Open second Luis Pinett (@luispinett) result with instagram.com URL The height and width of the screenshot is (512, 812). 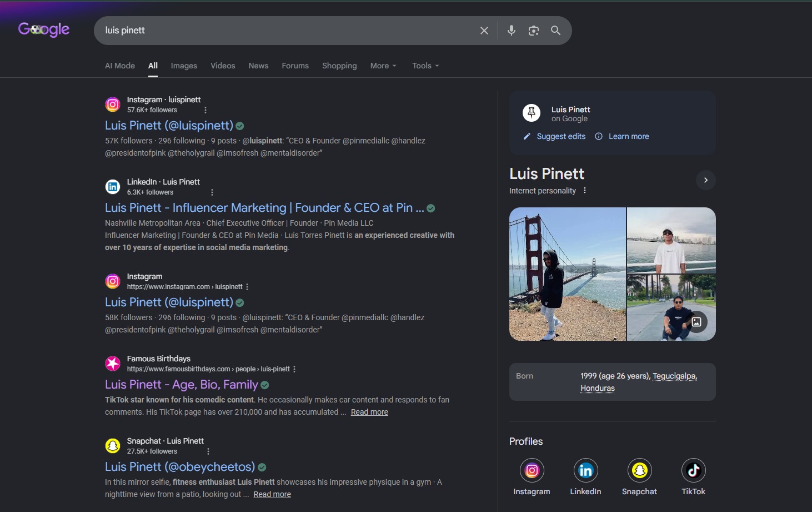coord(169,302)
